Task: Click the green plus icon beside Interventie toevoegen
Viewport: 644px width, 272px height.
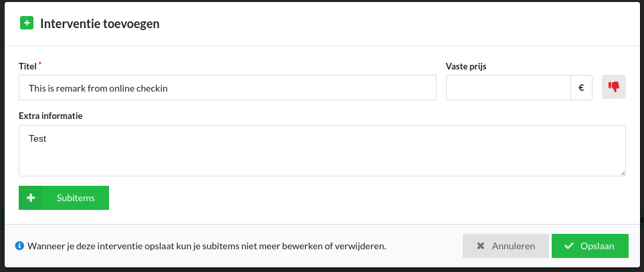Action: click(27, 23)
